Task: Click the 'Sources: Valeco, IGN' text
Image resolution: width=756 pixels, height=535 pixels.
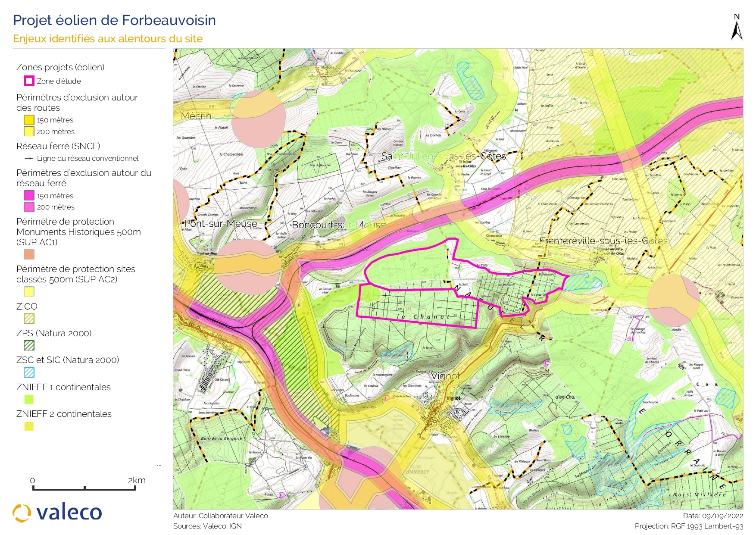Action: coord(207,526)
